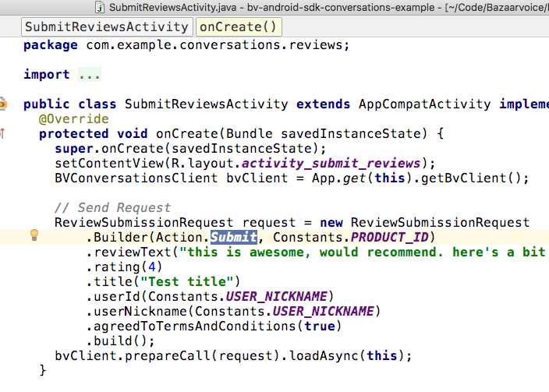549x392 pixels.
Task: Click the highlighted Submit text
Action: click(233, 237)
